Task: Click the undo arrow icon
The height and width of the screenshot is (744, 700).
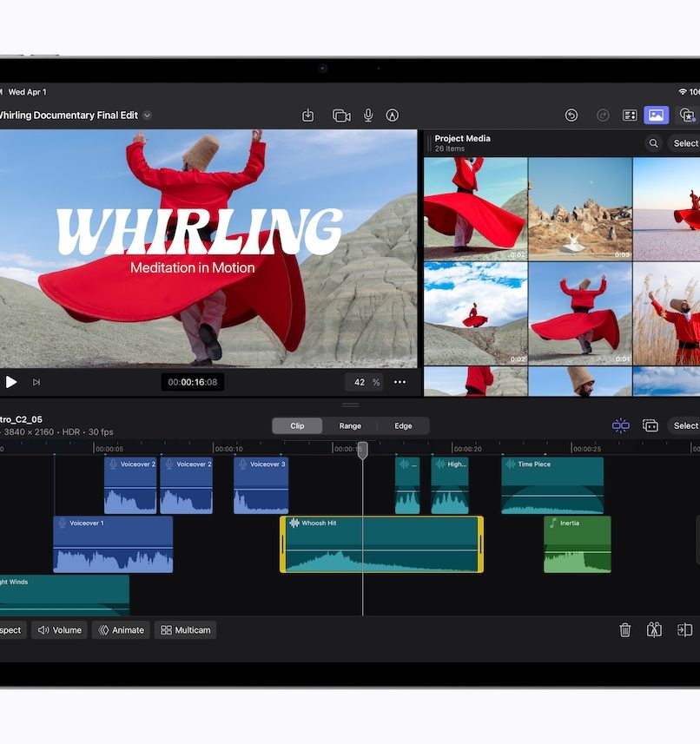Action: 571,115
